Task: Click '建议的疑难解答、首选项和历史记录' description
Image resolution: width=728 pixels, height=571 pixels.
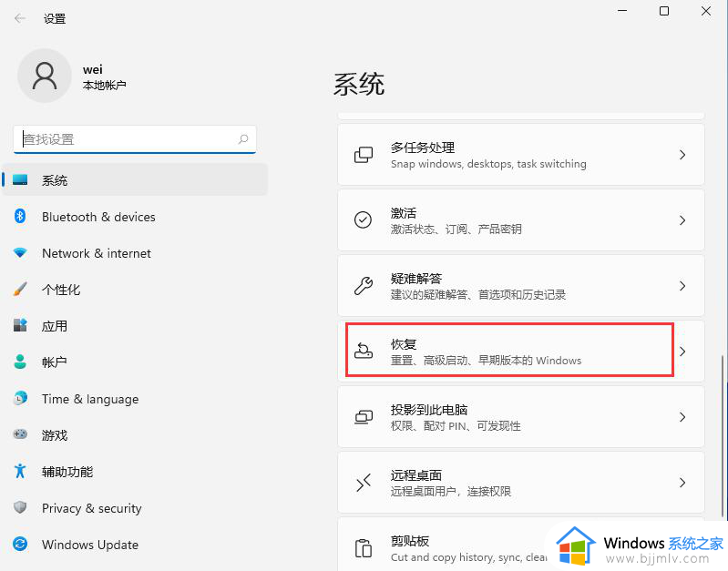Action: [x=478, y=294]
